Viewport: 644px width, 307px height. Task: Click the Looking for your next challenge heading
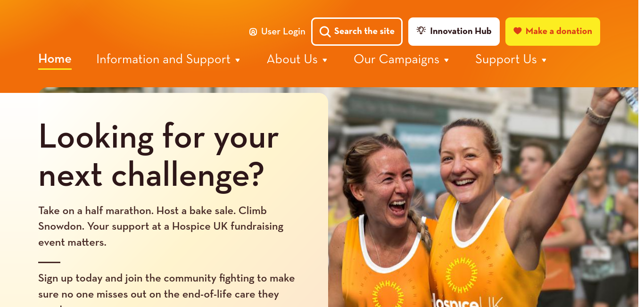click(x=158, y=156)
